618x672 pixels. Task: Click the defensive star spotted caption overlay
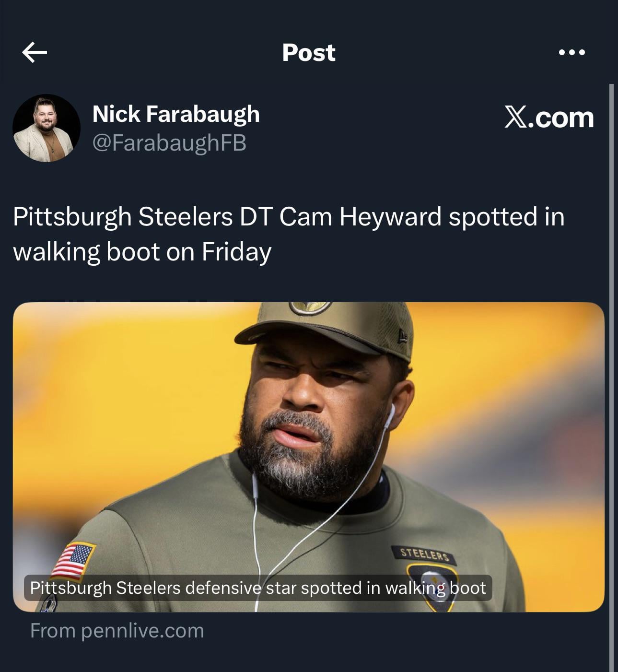coord(258,588)
